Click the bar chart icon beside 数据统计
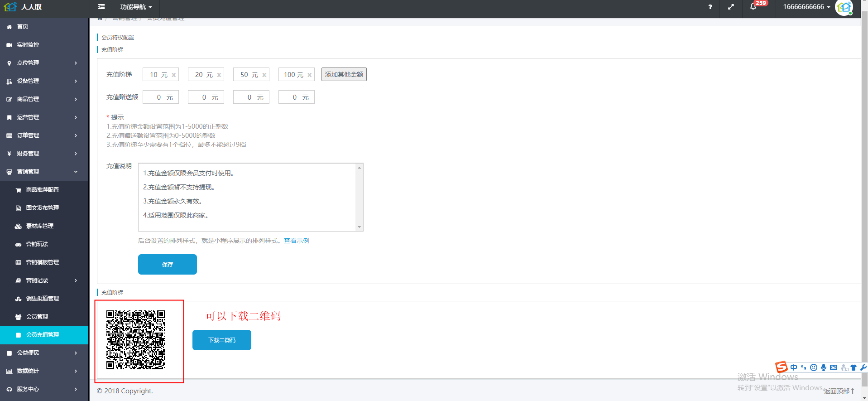Screen dimensions: 868x401 pos(9,371)
